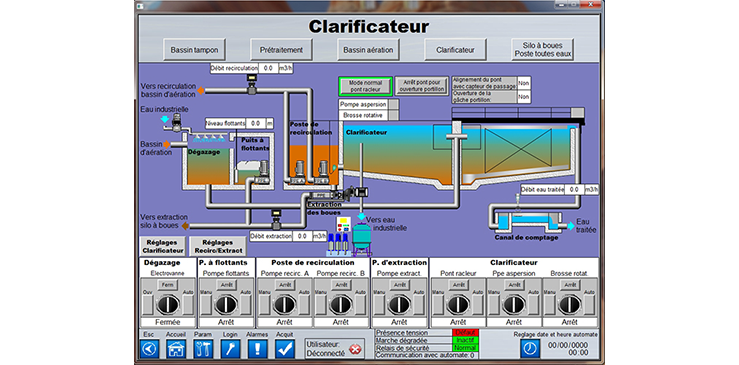Toggle the Pont racleur selector knob
Screen dimensions: 739x365
[x=458, y=305]
